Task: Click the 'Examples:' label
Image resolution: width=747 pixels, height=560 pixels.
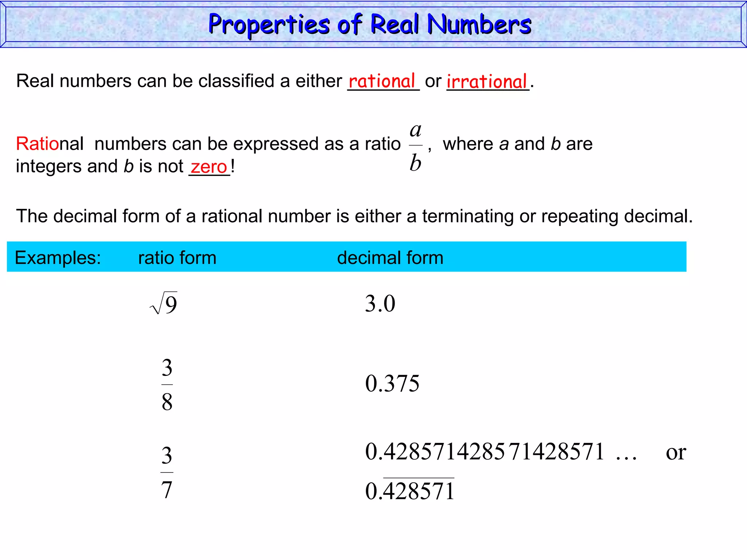Action: (58, 257)
